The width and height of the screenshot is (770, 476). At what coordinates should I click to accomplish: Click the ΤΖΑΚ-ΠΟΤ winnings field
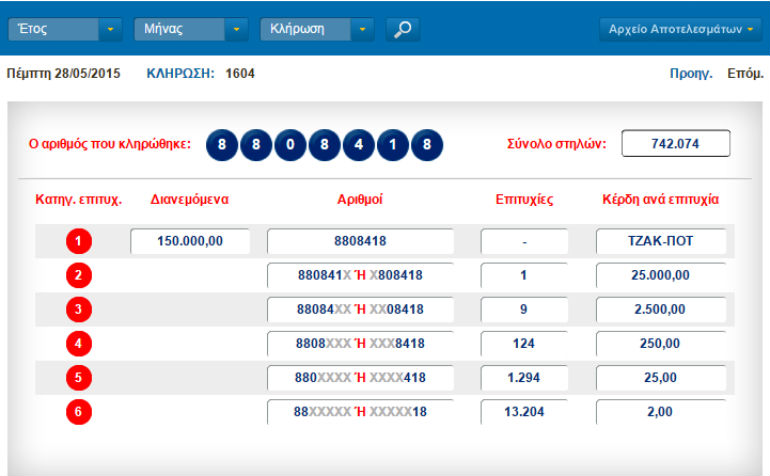point(660,241)
